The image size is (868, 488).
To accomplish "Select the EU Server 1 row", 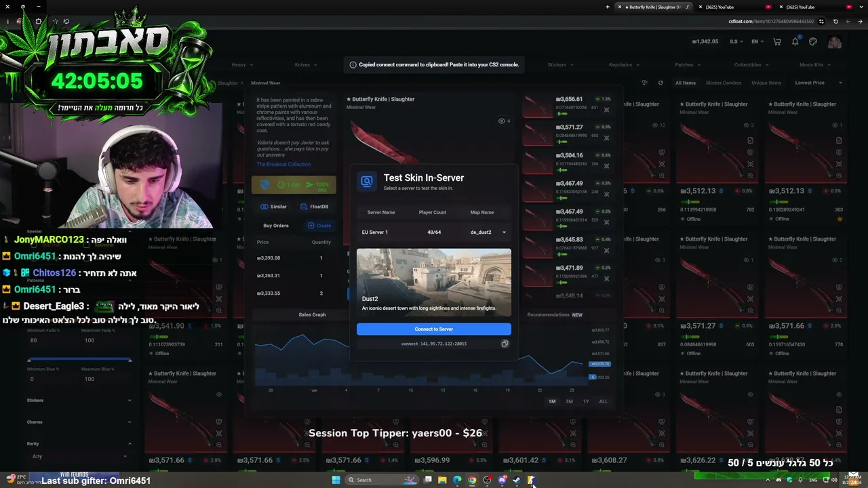I will [434, 232].
